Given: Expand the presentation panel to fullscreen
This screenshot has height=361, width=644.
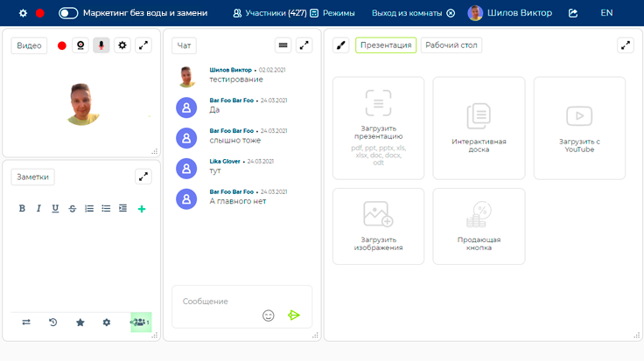Looking at the screenshot, I should [x=625, y=45].
